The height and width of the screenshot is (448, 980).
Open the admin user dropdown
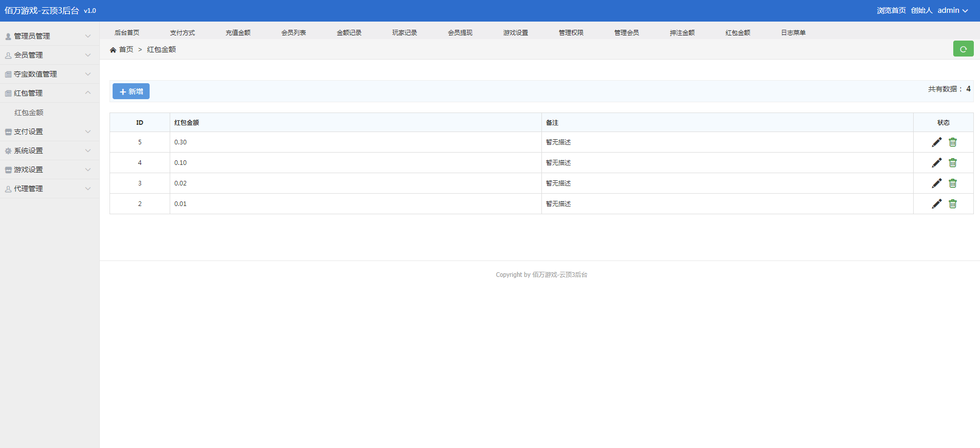[953, 10]
